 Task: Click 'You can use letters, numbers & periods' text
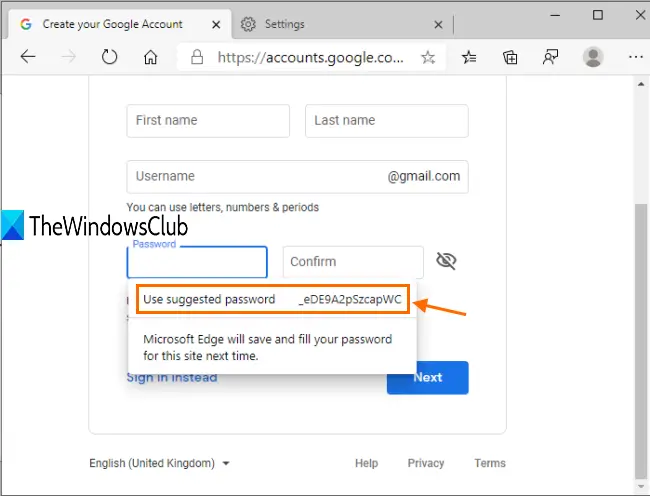click(x=223, y=207)
